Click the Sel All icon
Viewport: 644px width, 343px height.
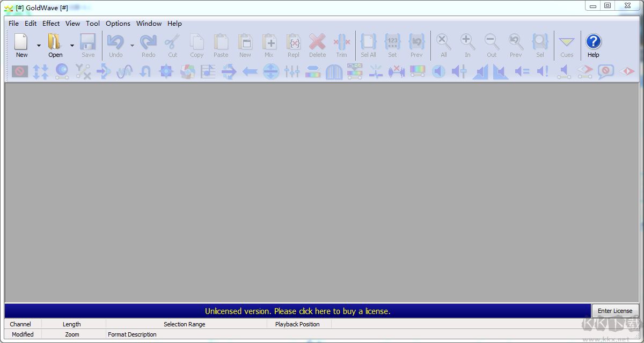pos(368,42)
